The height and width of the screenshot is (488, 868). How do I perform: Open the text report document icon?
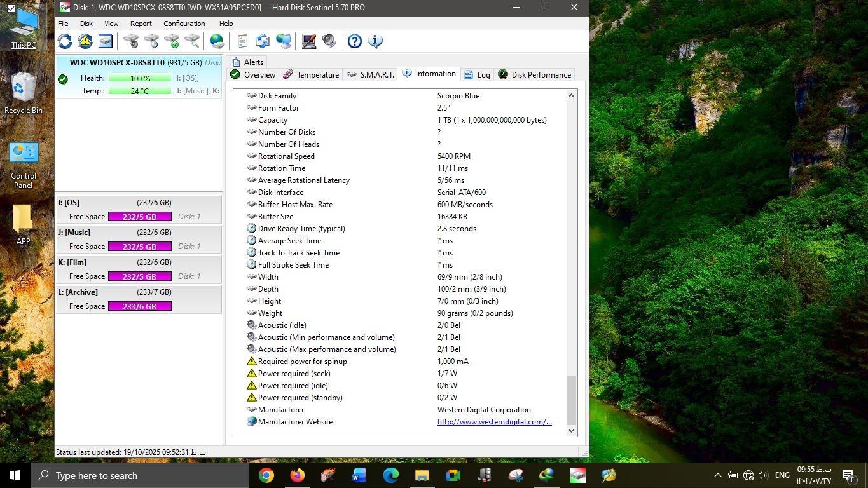[242, 41]
